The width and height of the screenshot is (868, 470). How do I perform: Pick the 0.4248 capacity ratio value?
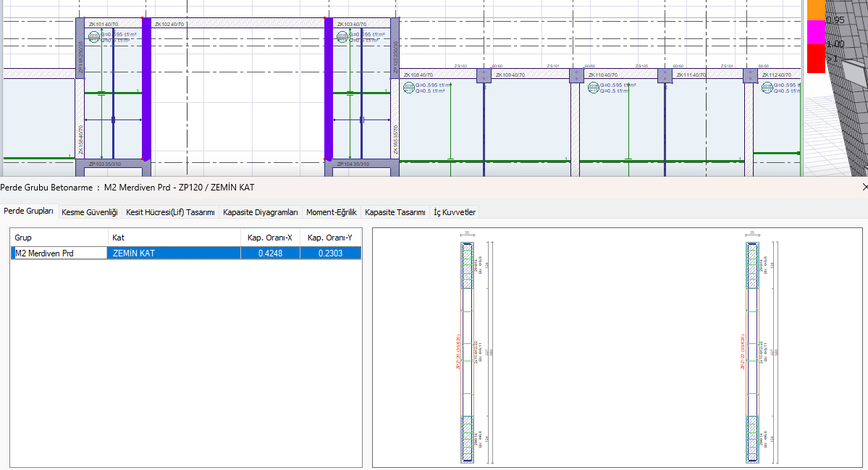click(270, 253)
